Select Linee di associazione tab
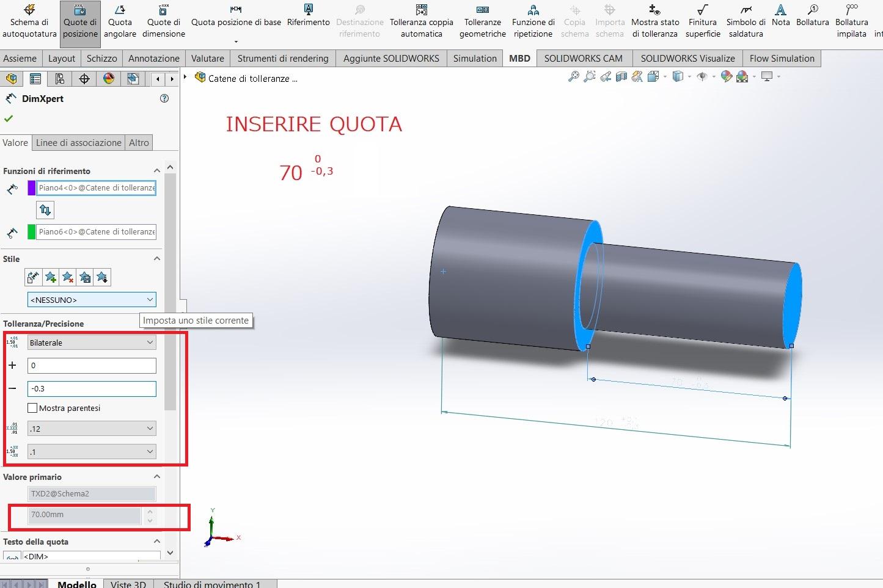Viewport: 883px width, 588px height. pyautogui.click(x=79, y=142)
